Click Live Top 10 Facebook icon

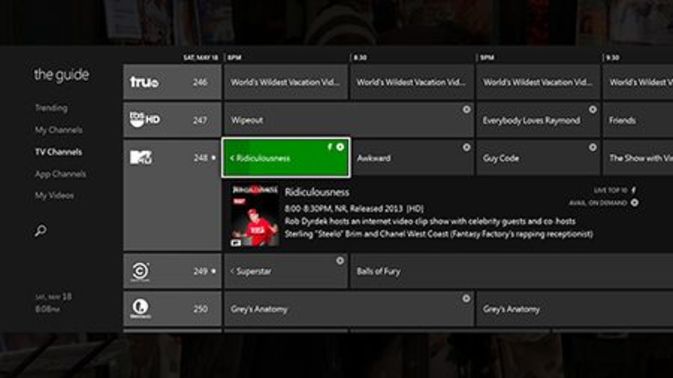tap(634, 190)
